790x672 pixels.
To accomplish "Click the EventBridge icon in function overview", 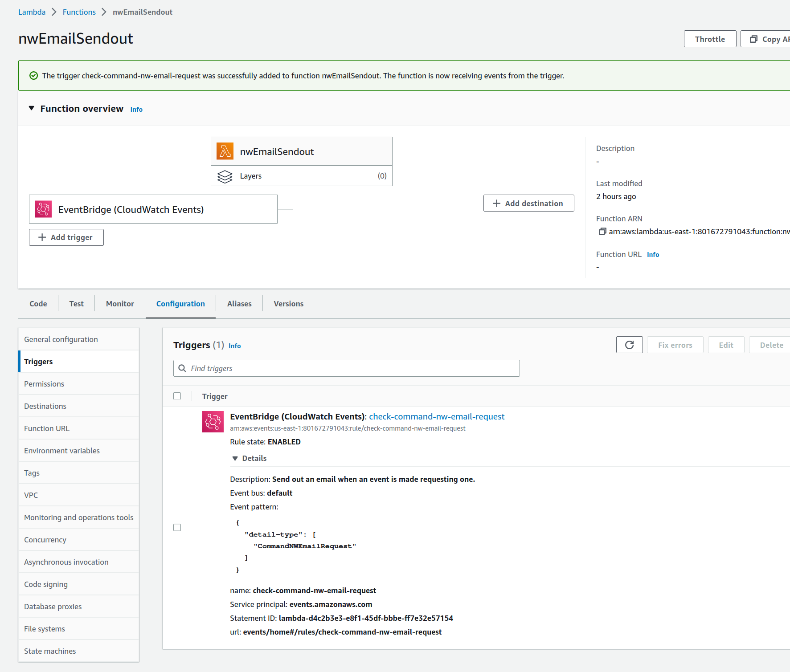I will [x=43, y=209].
